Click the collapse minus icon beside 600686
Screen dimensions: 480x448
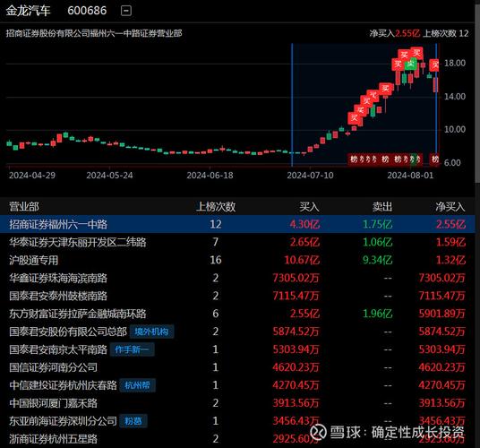pyautogui.click(x=126, y=11)
